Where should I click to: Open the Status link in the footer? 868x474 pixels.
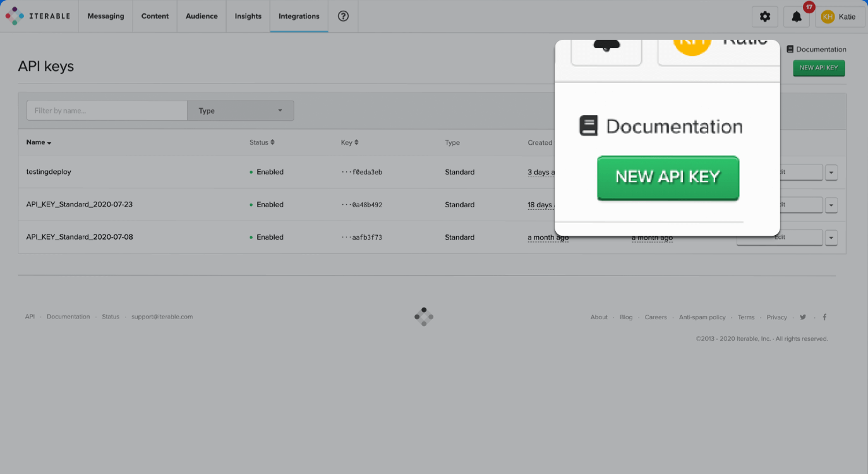(111, 317)
